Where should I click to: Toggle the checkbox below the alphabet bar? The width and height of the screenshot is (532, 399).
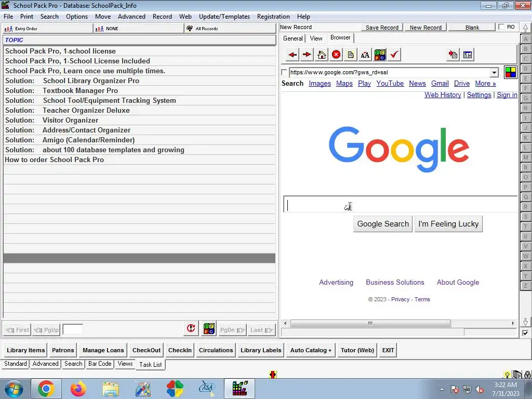[x=525, y=333]
